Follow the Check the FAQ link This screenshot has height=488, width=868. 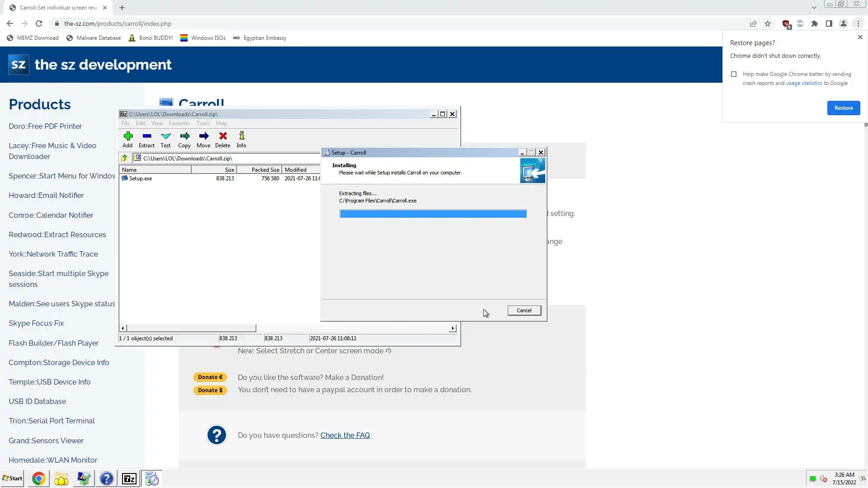tap(345, 436)
